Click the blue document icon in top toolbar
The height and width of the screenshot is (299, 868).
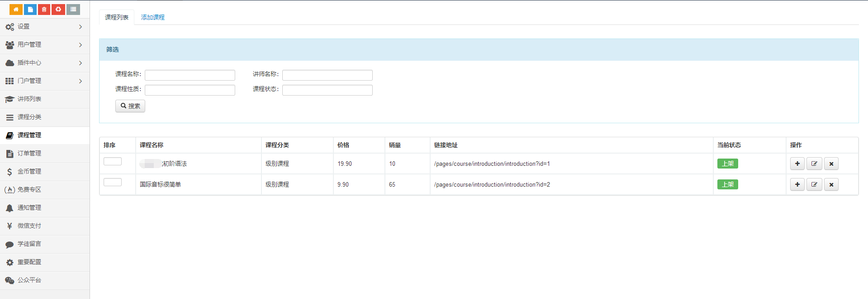30,9
